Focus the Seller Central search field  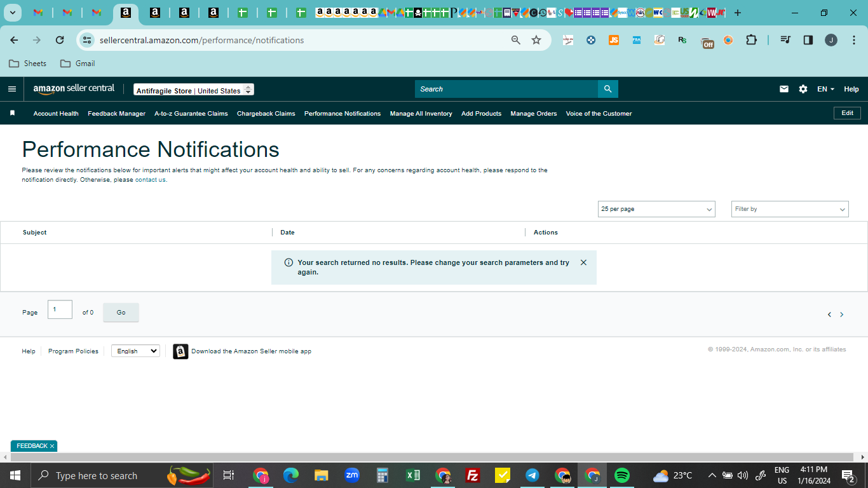coord(506,89)
